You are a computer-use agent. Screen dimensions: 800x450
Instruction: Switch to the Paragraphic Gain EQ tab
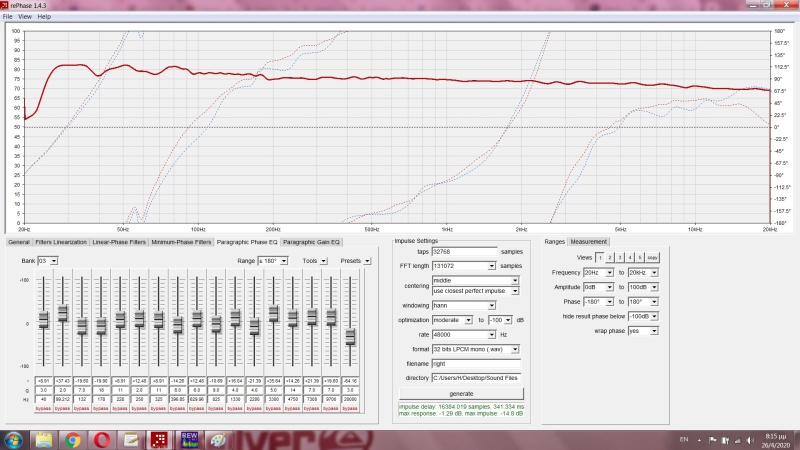point(312,242)
